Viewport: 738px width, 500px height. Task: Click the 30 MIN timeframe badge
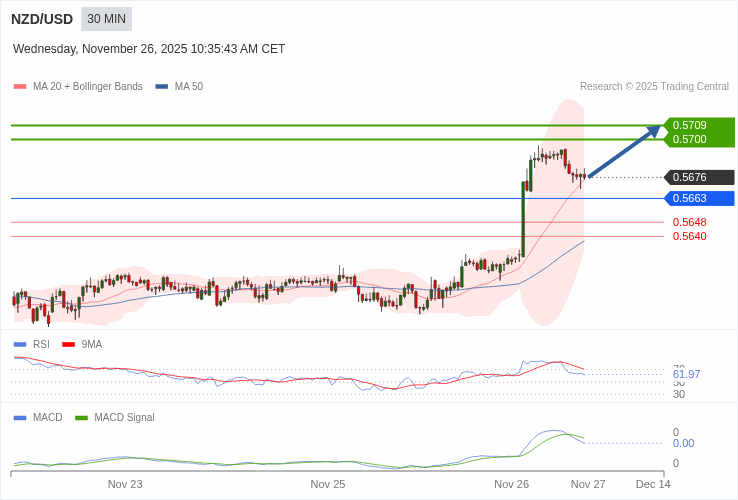pos(106,19)
